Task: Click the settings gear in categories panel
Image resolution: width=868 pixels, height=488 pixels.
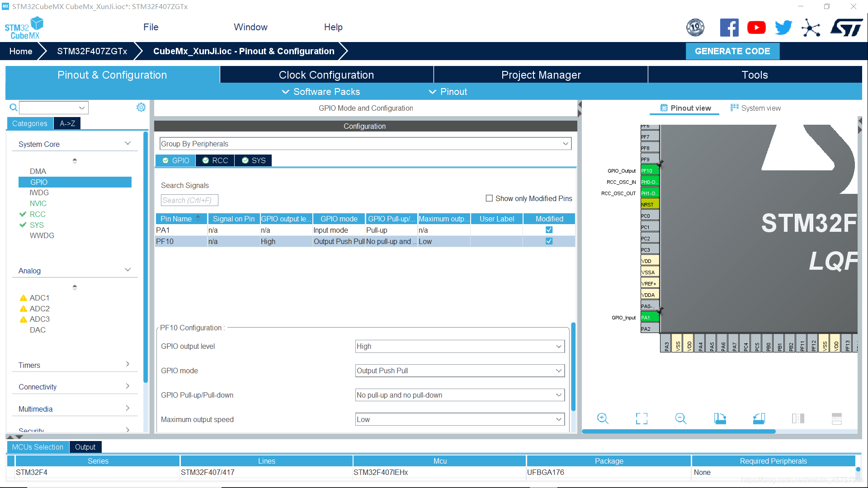Action: click(141, 107)
